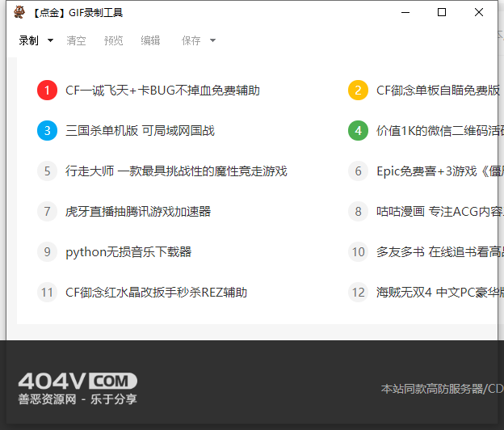504x430 pixels.
Task: Click the gray number 8 badge
Action: (358, 211)
